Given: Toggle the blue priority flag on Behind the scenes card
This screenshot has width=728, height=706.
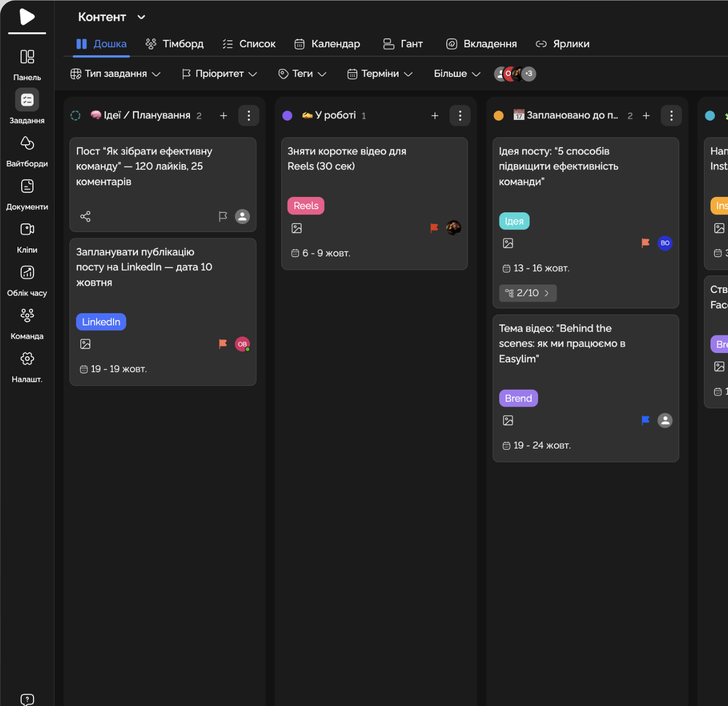Looking at the screenshot, I should point(645,420).
